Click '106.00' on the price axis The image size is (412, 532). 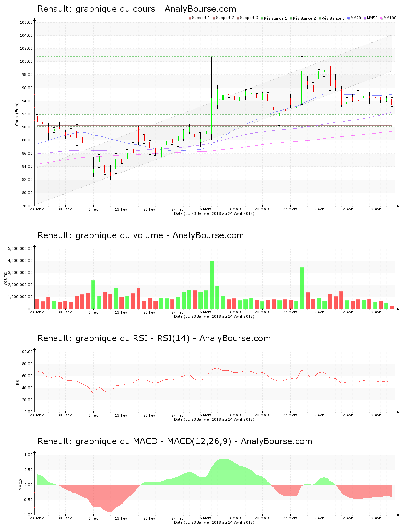click(x=26, y=23)
